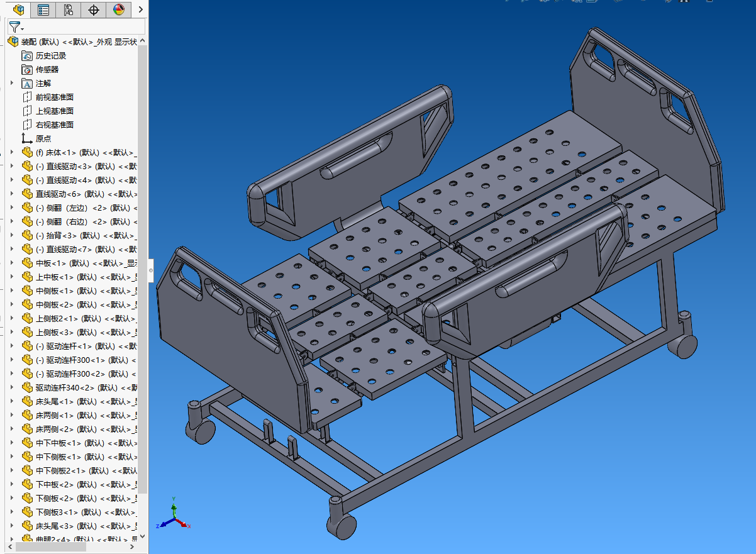Expand the 注解 annotations node
The image size is (756, 554).
[x=11, y=84]
